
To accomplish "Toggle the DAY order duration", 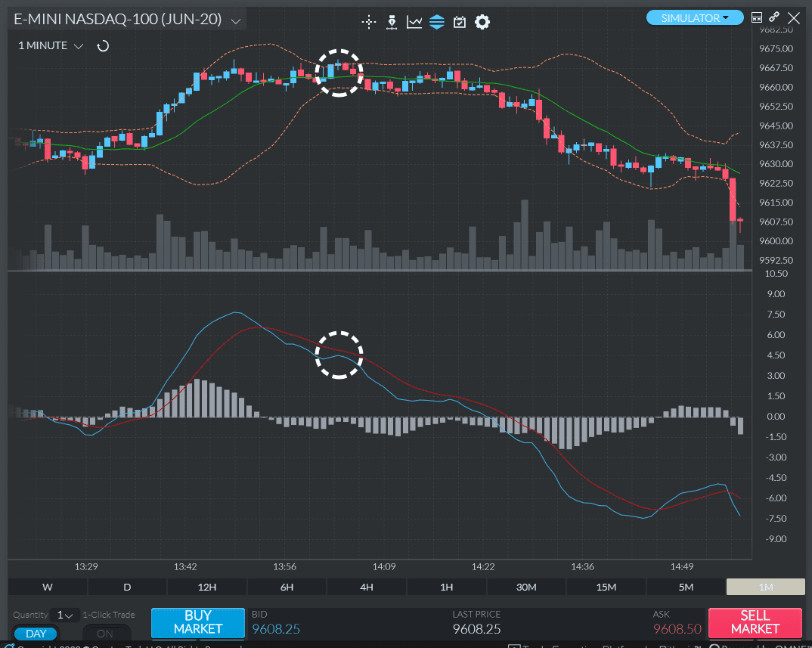I will point(35,634).
